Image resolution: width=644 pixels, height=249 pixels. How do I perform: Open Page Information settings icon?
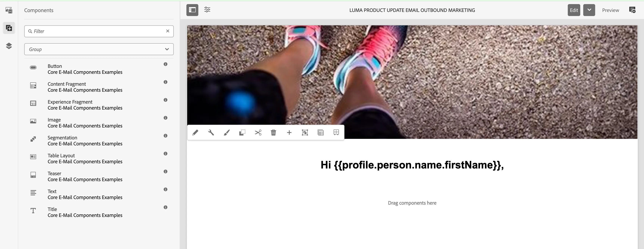[x=207, y=10]
